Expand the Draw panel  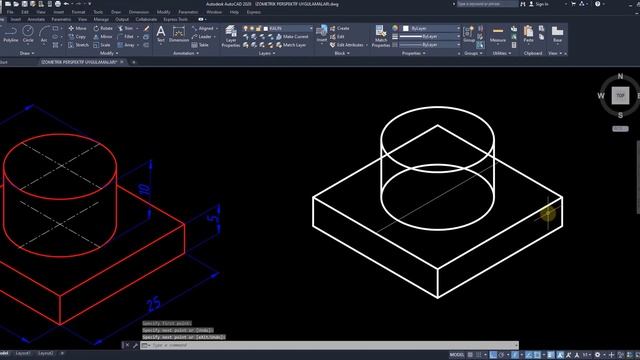point(27,53)
